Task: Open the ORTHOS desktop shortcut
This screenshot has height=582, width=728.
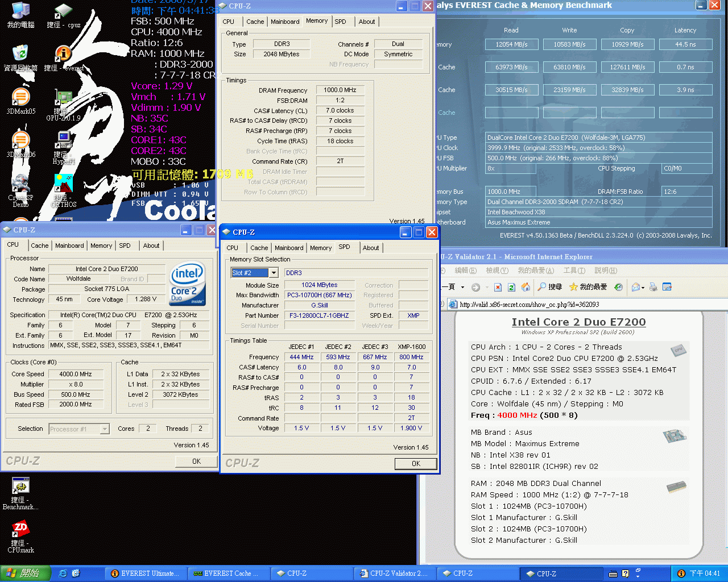Action: (63, 190)
